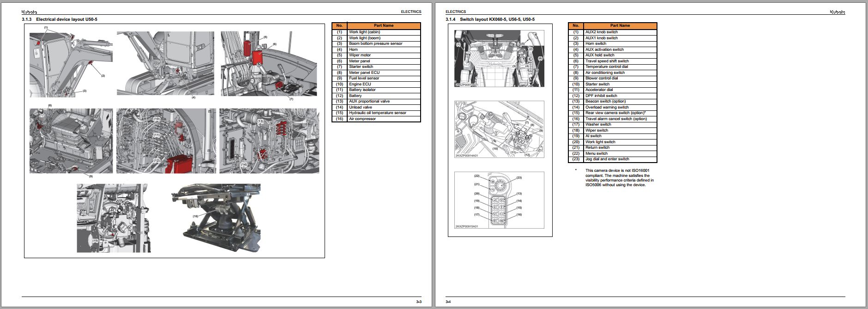Screen dimensions: 868x309
Task: Click the Kubota logo on page 3-4
Action: (837, 12)
